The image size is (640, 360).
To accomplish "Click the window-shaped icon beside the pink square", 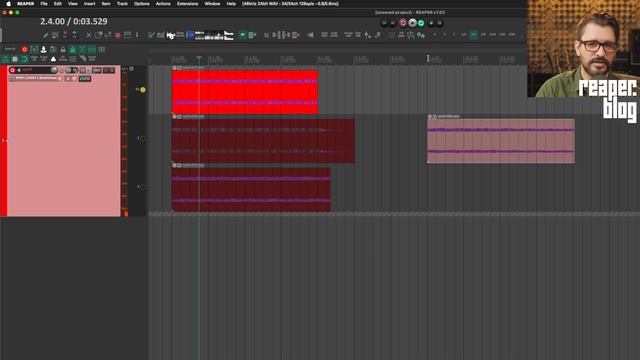I will 127,36.
